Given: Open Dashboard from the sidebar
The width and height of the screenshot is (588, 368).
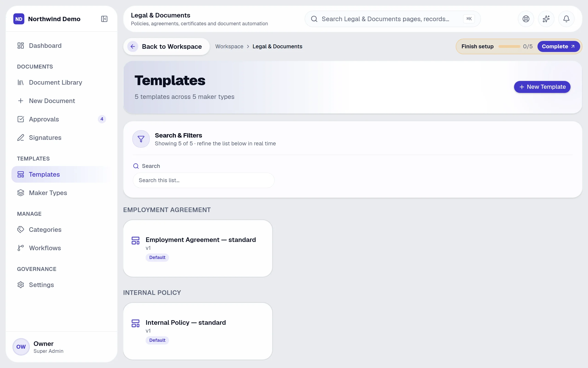Looking at the screenshot, I should (x=62, y=46).
